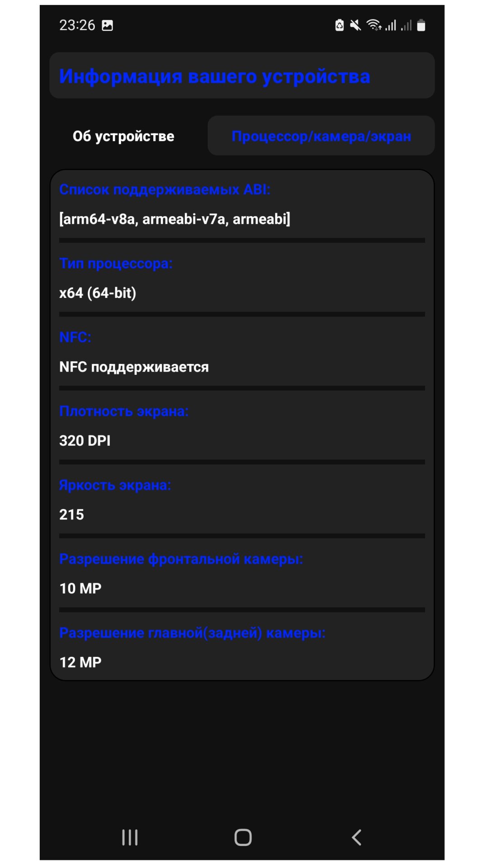Tap the muted sound status icon
Screen dimensions: 488x868
click(356, 25)
